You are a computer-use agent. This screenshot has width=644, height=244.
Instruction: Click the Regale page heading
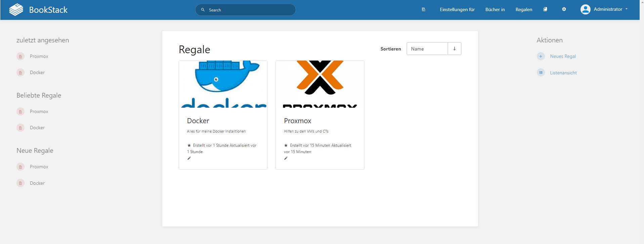pos(194,50)
